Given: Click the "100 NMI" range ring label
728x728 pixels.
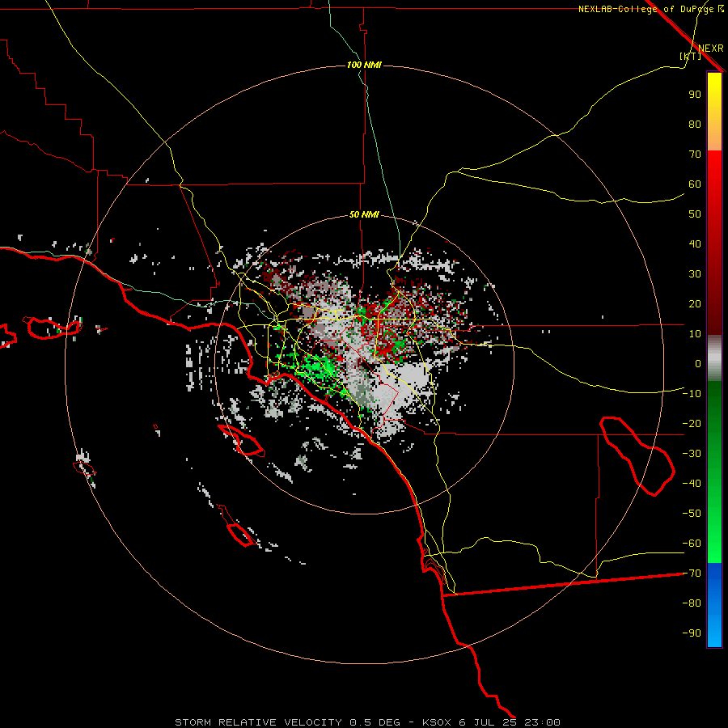Looking at the screenshot, I should click(365, 65).
